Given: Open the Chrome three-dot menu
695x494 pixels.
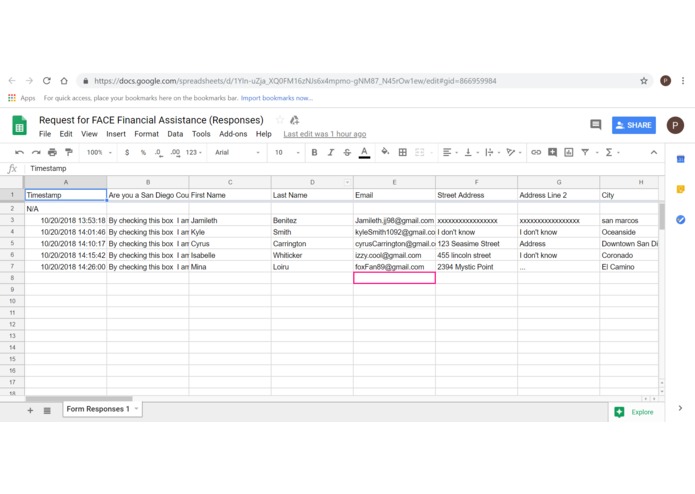Looking at the screenshot, I should (x=683, y=81).
